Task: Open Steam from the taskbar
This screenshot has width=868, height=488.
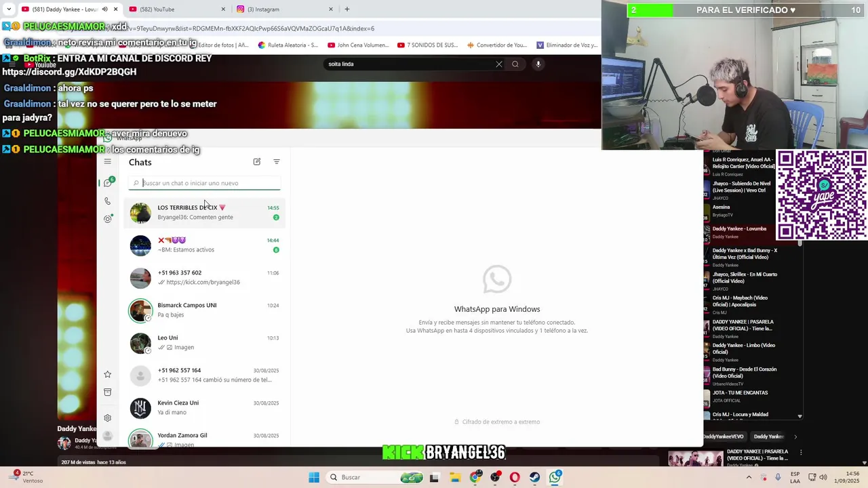Action: [x=535, y=477]
